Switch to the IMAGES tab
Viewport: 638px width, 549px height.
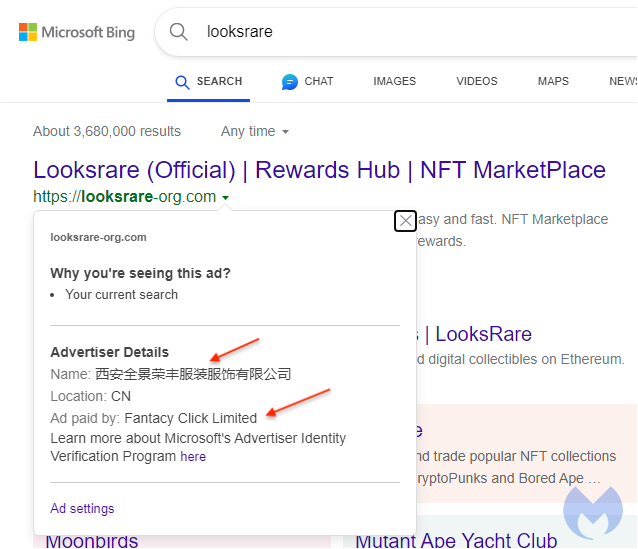tap(395, 81)
